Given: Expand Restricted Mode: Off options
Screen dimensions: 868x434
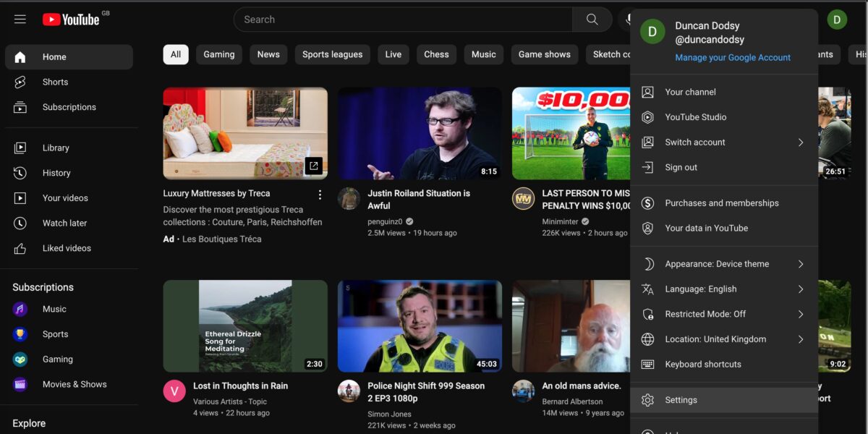Looking at the screenshot, I should [x=724, y=314].
